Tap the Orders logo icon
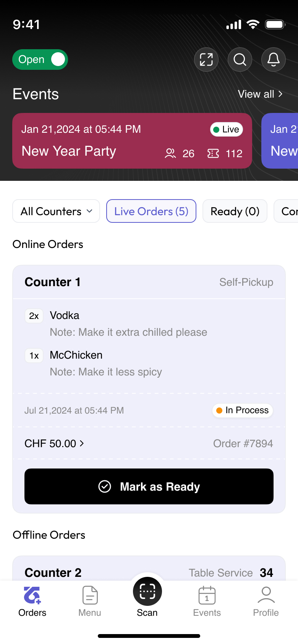The height and width of the screenshot is (644, 298). coord(32,595)
